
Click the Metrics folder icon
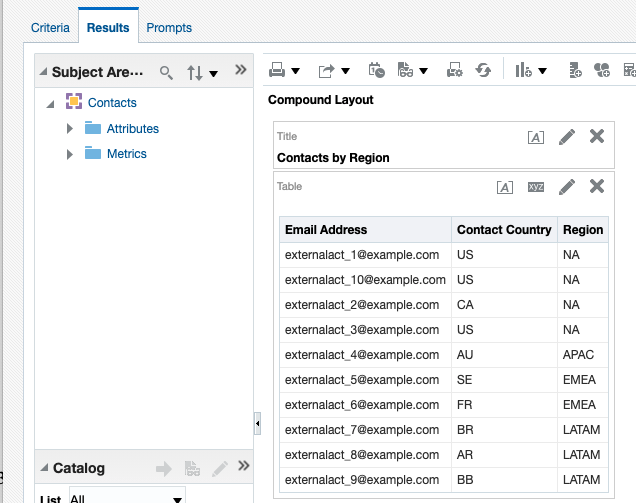pyautogui.click(x=93, y=153)
